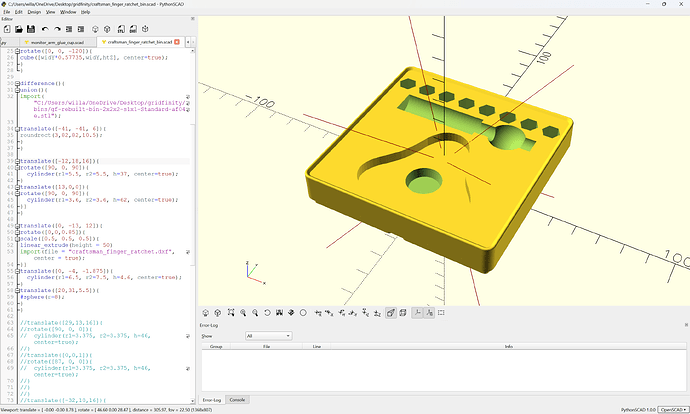Image resolution: width=690 pixels, height=414 pixels.
Task: Save file with the floppy disk icon
Action: pyautogui.click(x=31, y=29)
